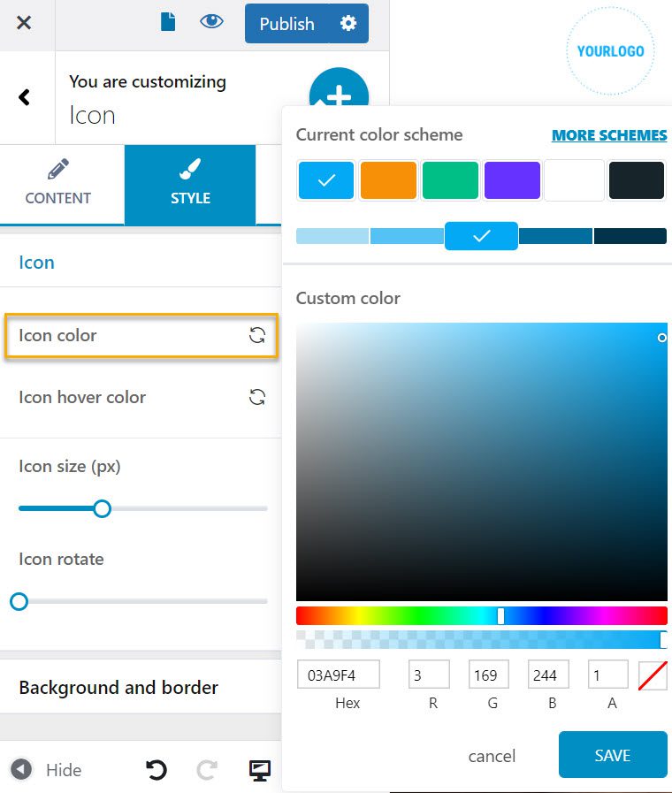Pick the orange color scheme swatch
The image size is (672, 793).
click(388, 180)
